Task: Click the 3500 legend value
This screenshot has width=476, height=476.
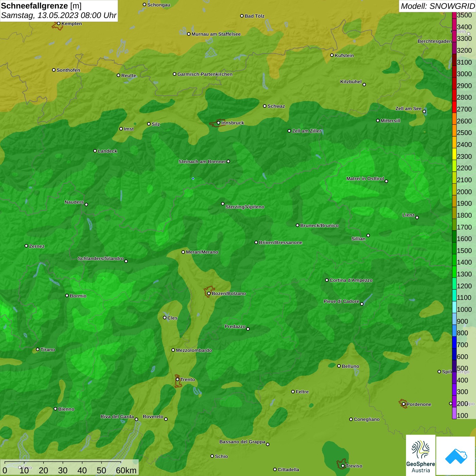Action: point(464,15)
